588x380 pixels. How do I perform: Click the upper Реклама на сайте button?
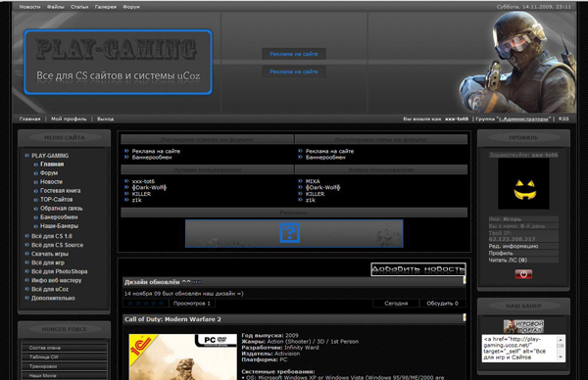(294, 54)
